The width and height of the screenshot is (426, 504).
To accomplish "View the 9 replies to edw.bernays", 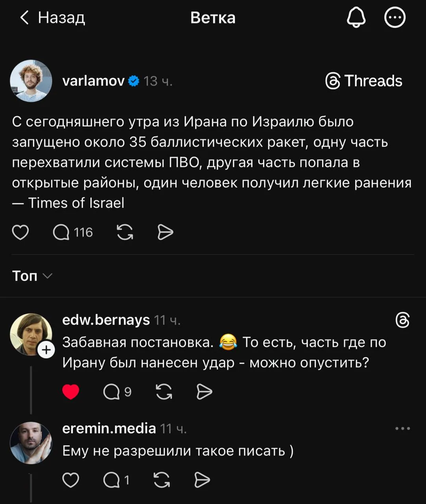I will tap(117, 392).
